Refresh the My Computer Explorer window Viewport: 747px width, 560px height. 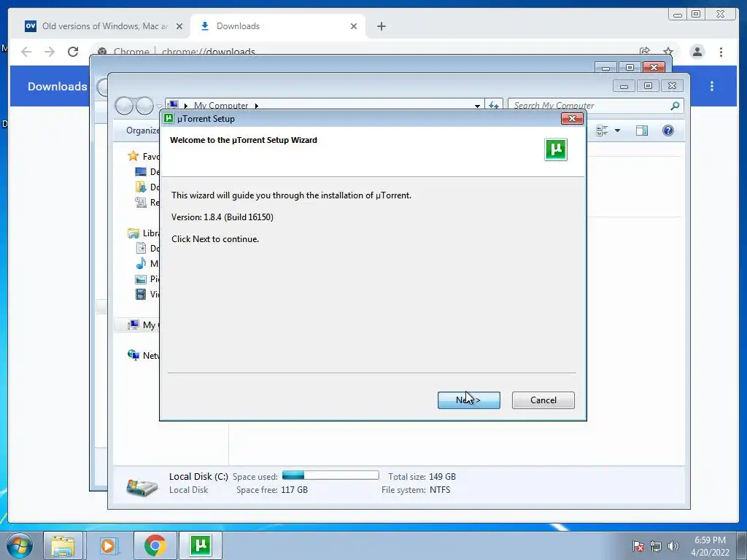click(494, 106)
